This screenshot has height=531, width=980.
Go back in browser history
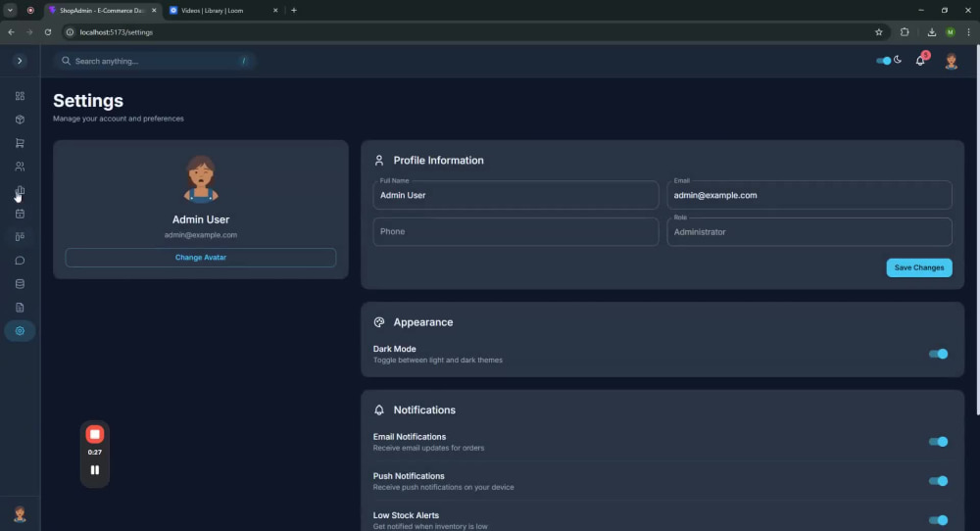pyautogui.click(x=11, y=32)
